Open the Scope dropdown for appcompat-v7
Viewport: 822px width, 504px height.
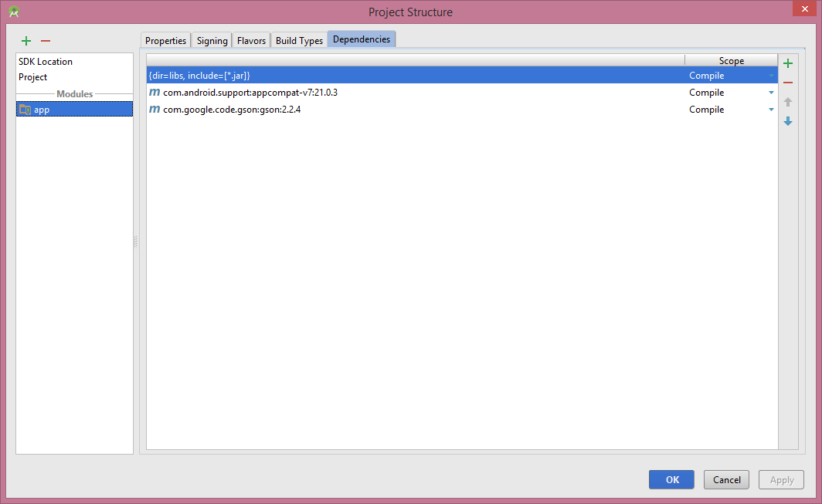(770, 92)
